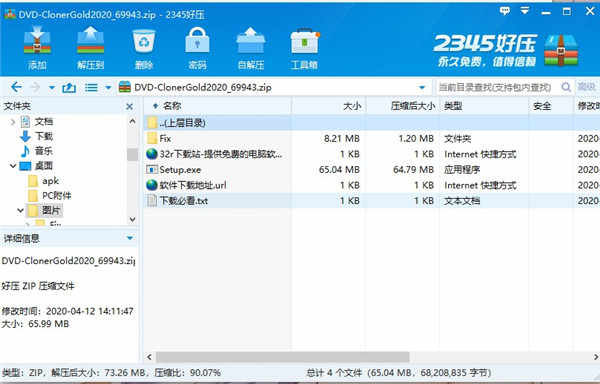The width and height of the screenshot is (600, 384).
Task: Click the 65.04 MB size of Setup.exe
Action: [x=339, y=169]
